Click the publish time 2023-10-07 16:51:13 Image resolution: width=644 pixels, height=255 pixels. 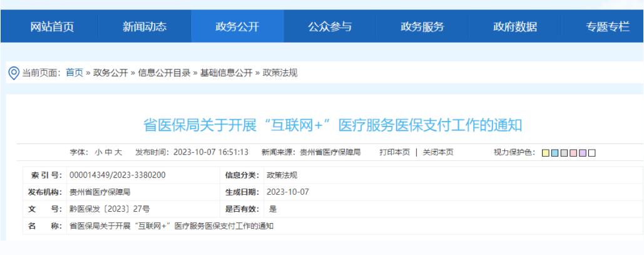(211, 153)
